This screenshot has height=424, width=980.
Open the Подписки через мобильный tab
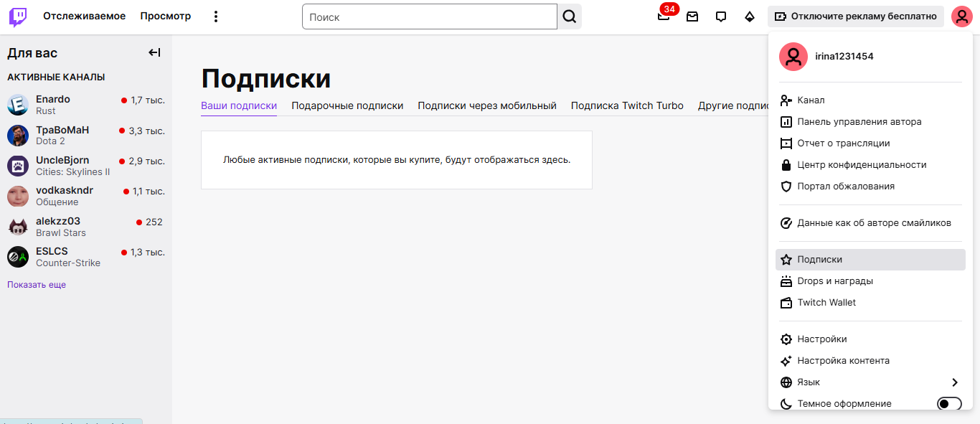(487, 105)
